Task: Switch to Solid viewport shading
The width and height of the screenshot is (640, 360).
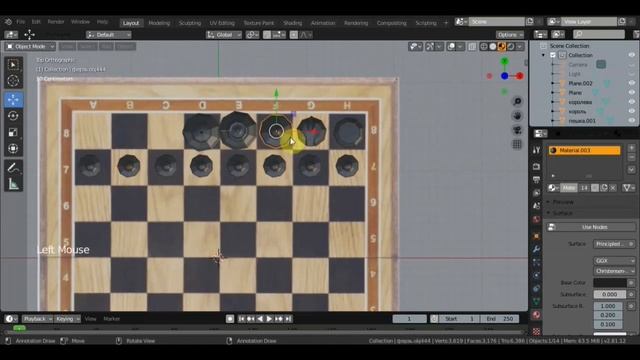Action: (x=493, y=47)
